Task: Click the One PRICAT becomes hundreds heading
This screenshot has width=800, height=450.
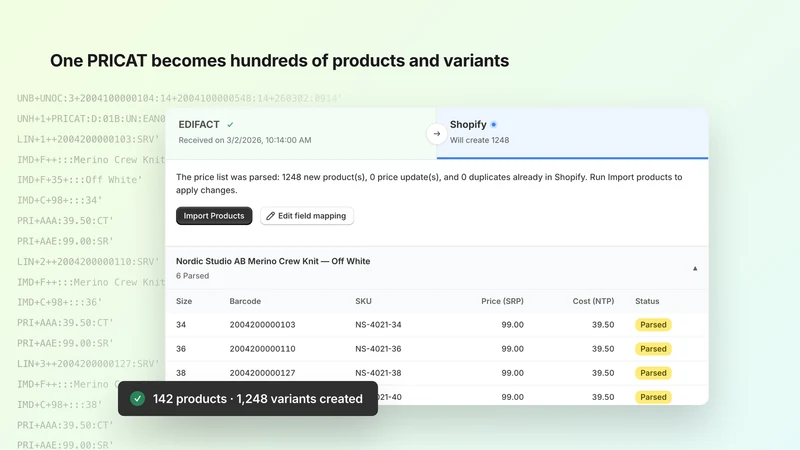Action: (280, 61)
